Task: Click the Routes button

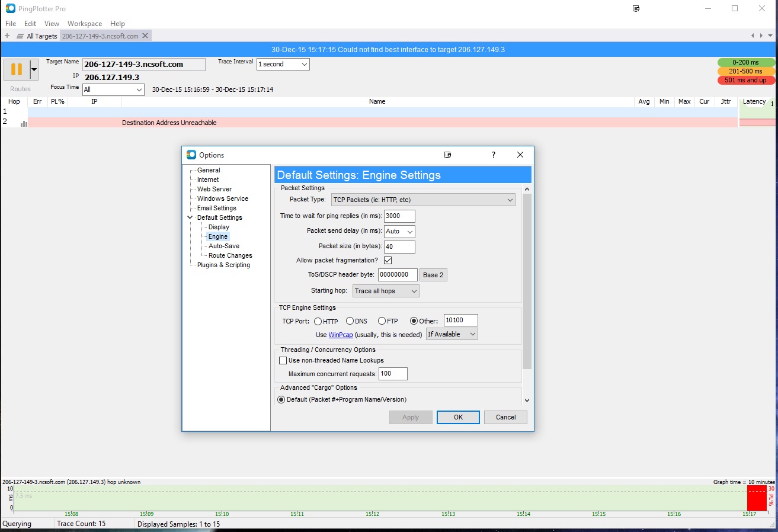Action: [x=20, y=89]
